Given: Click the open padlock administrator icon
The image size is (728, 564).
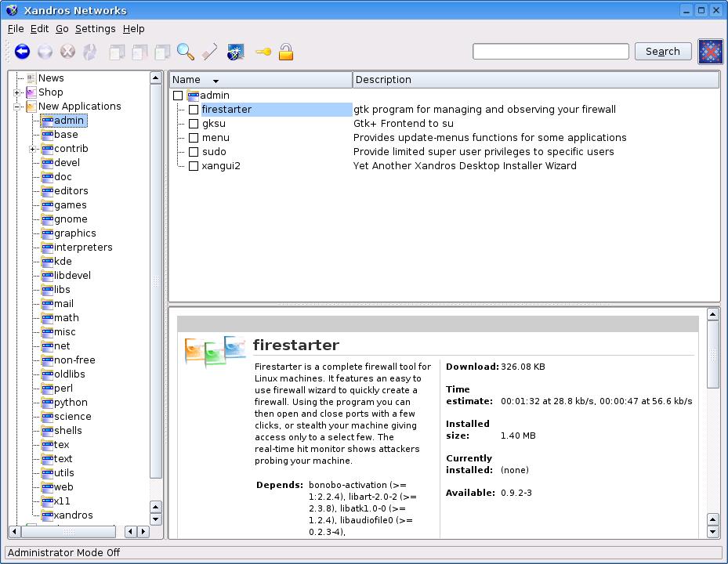Looking at the screenshot, I should 286,52.
